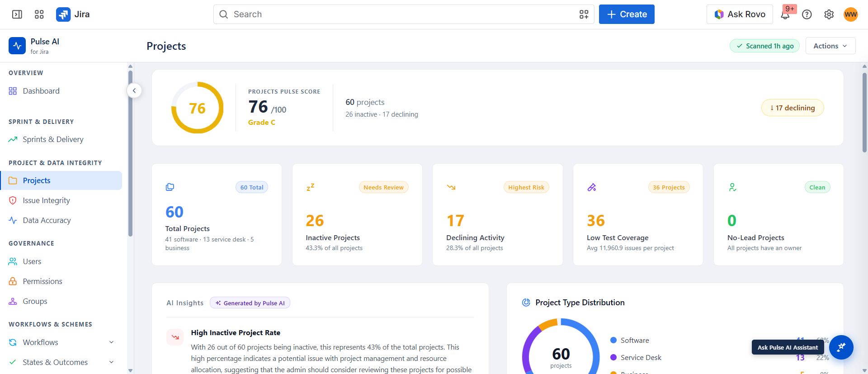The width and height of the screenshot is (868, 374).
Task: Open the Actions dropdown
Action: coord(830,46)
